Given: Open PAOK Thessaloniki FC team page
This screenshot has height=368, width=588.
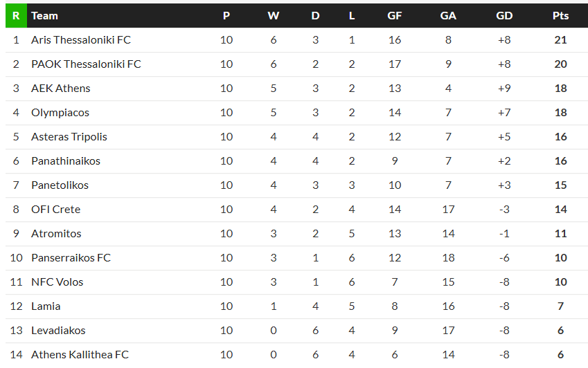Looking at the screenshot, I should coord(86,64).
